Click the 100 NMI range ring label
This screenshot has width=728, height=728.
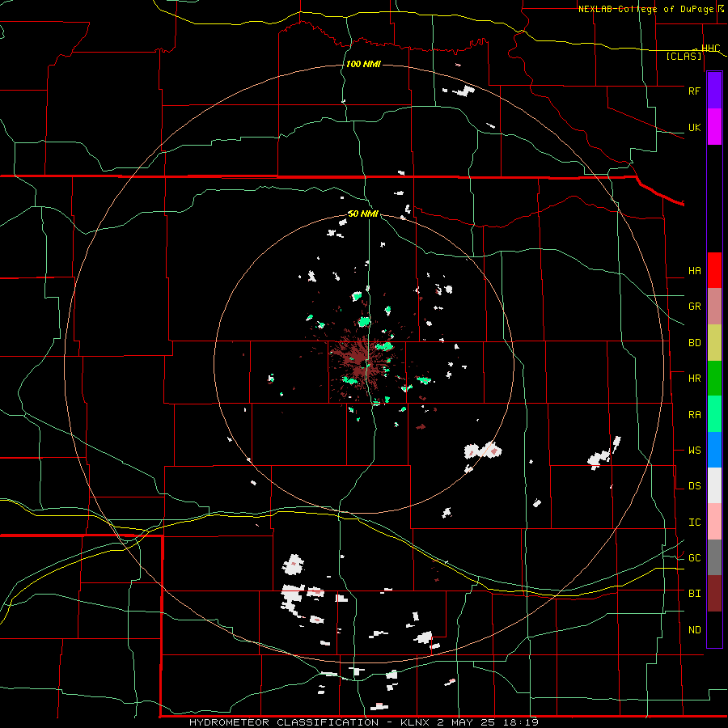click(363, 64)
